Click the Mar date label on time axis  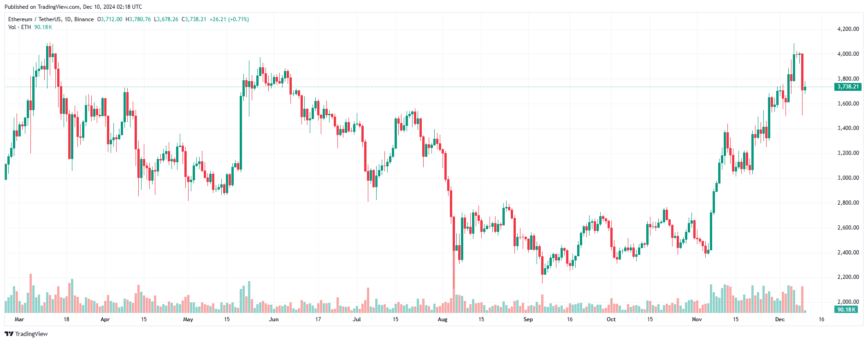pyautogui.click(x=19, y=319)
